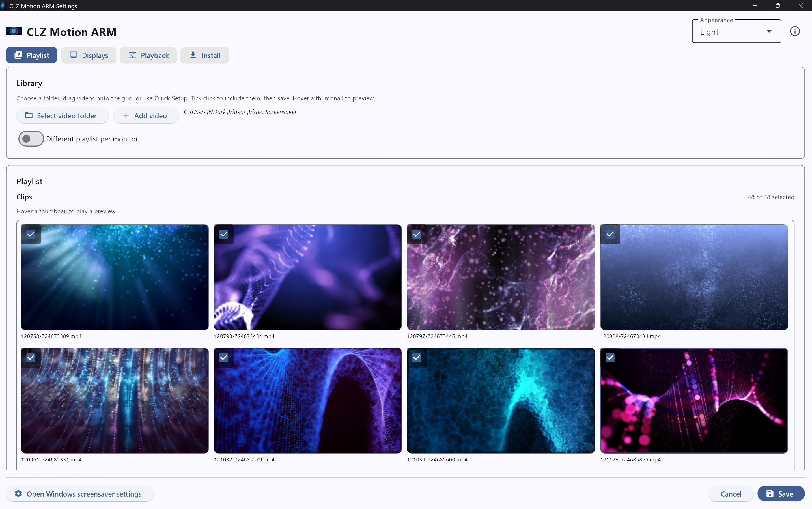Click filename 121039-724685600.mp4

(x=437, y=459)
